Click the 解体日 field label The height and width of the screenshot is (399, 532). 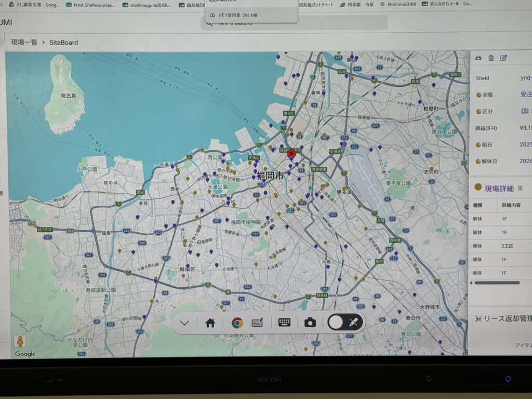click(489, 161)
